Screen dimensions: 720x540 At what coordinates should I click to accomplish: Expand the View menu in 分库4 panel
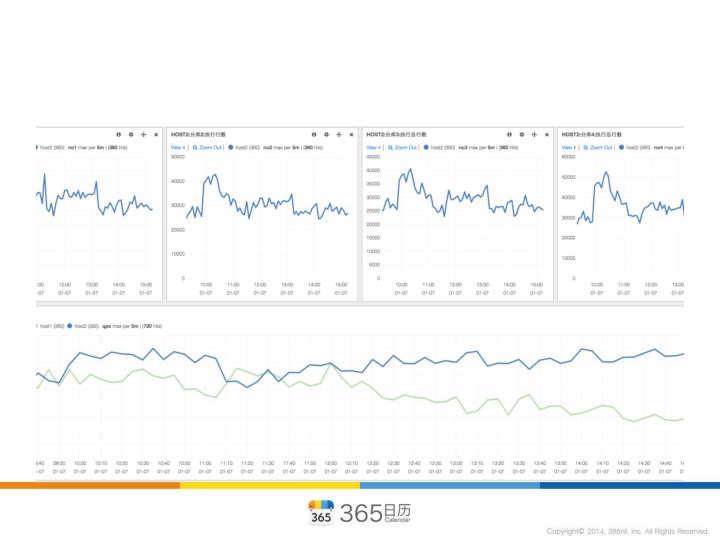(x=568, y=147)
